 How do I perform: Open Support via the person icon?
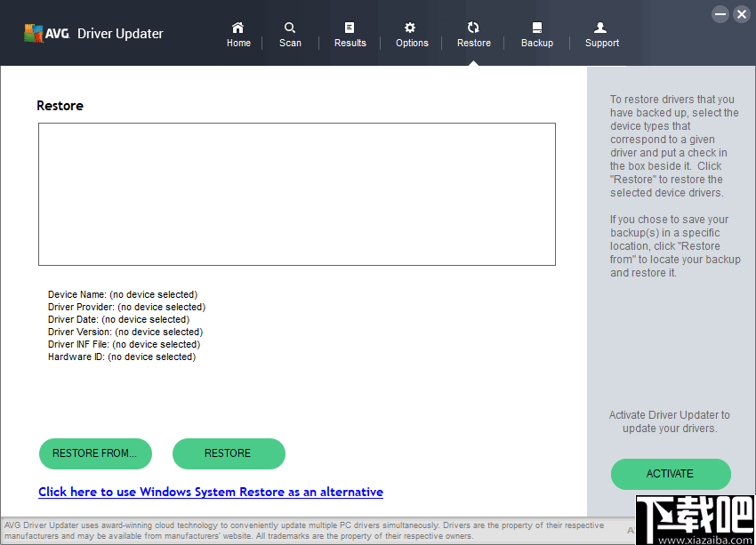coord(600,28)
